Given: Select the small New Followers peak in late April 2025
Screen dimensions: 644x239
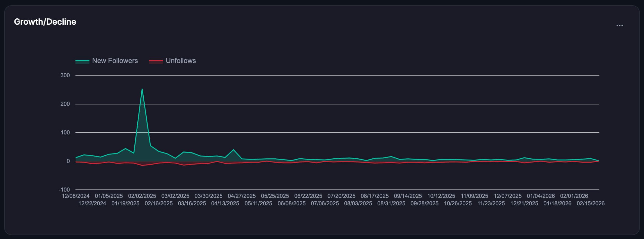Looking at the screenshot, I should pos(233,150).
